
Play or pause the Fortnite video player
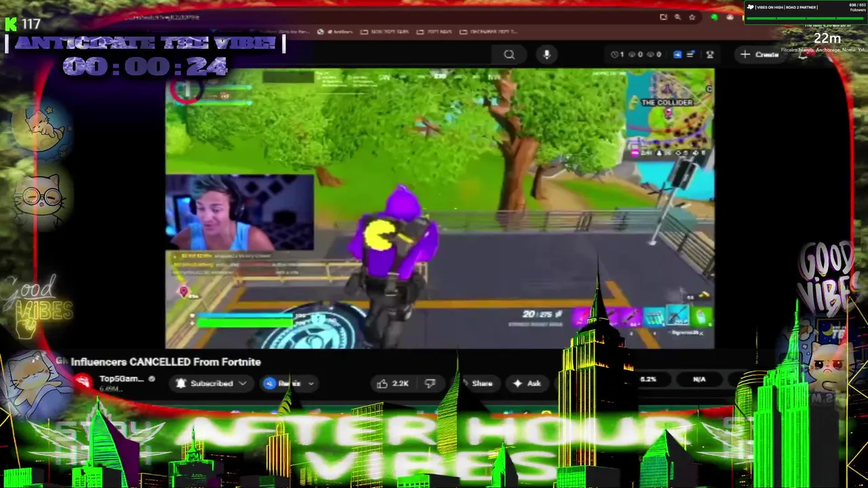[x=439, y=208]
